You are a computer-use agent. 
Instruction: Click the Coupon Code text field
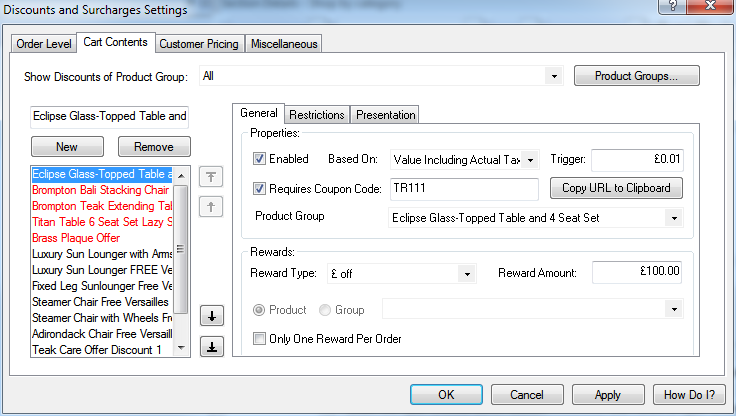click(x=464, y=188)
